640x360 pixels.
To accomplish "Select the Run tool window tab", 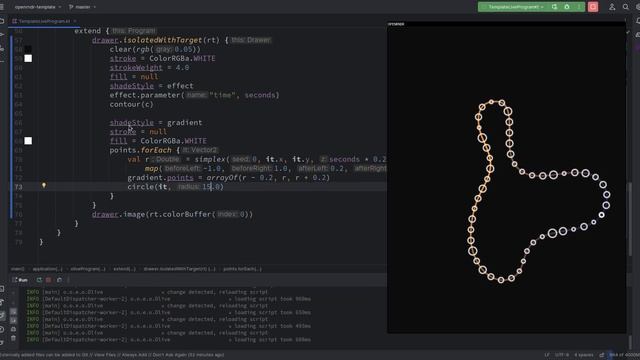I will [x=20, y=280].
